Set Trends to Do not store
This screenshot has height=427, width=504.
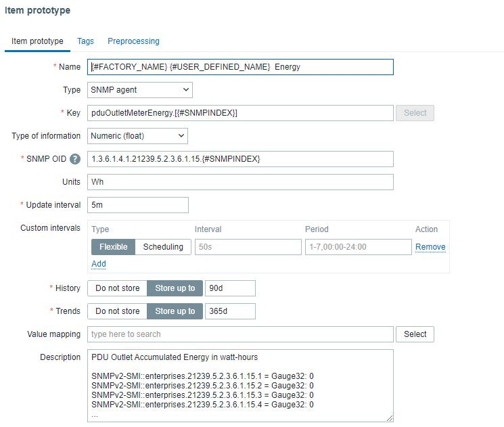[x=117, y=311]
